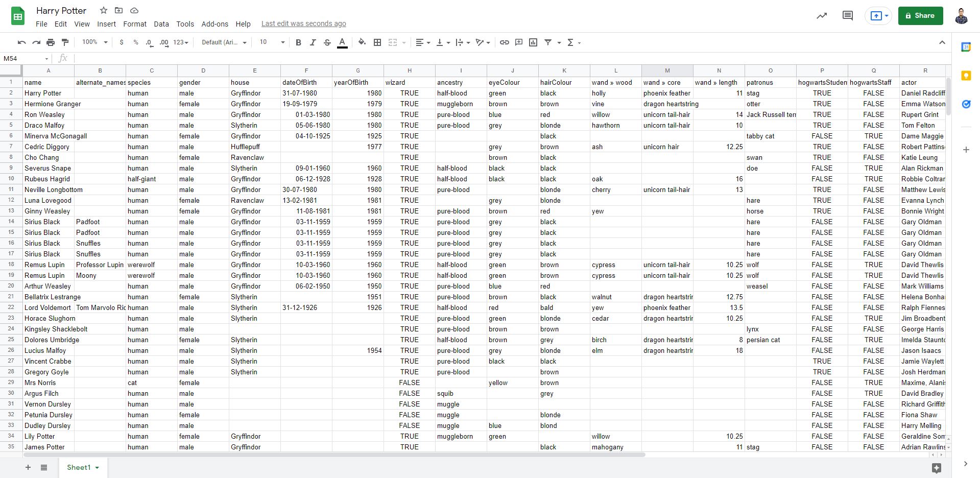Switch to the Sheet1 tab
The width and height of the screenshot is (980, 478).
[80, 467]
